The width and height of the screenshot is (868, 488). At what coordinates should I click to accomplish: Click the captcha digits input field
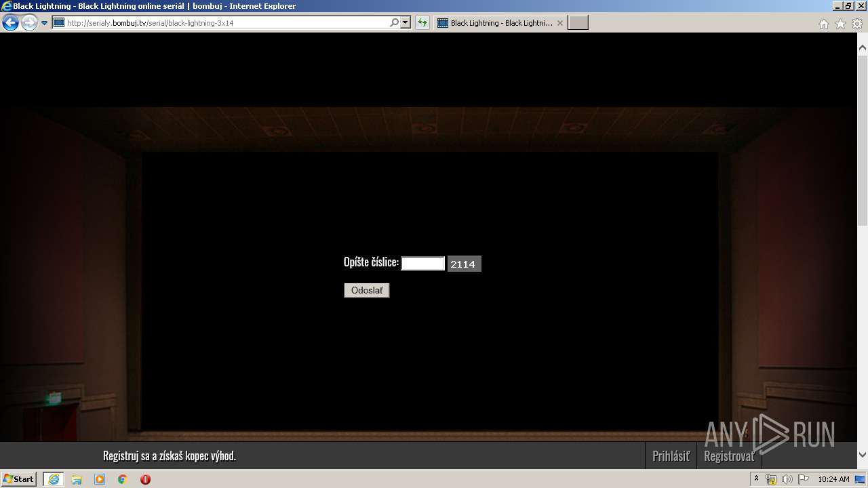pos(423,264)
